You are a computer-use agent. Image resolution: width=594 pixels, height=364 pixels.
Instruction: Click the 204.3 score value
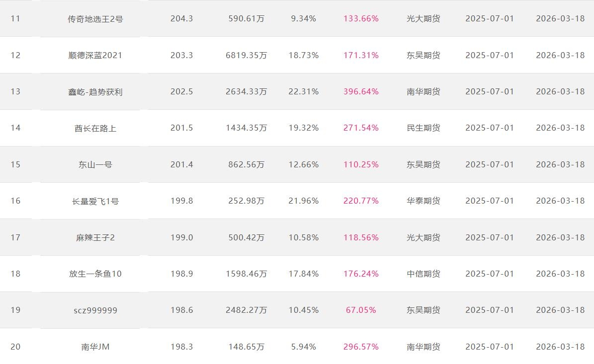pyautogui.click(x=181, y=18)
